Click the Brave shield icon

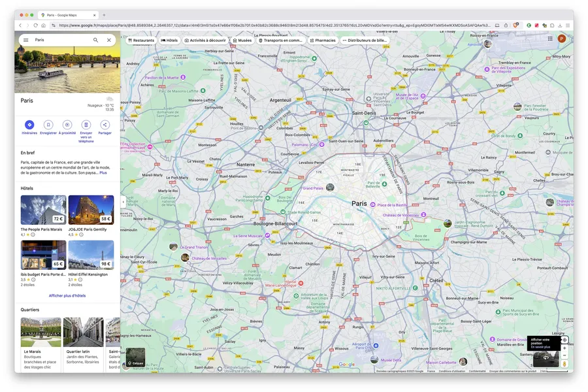(515, 25)
